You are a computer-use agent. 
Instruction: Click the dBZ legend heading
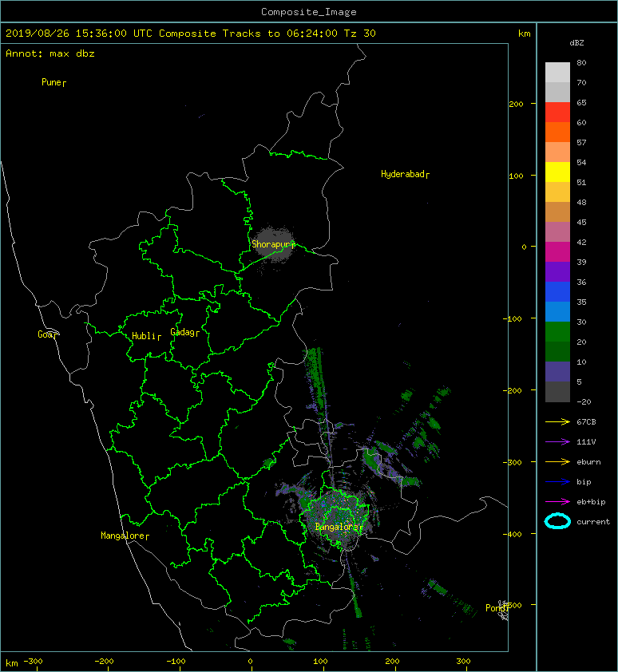click(x=576, y=43)
